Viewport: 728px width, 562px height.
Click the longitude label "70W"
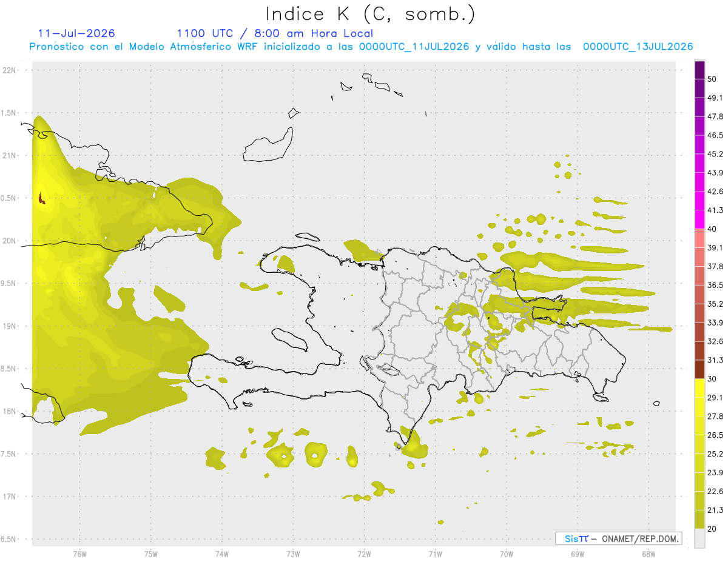click(x=506, y=554)
